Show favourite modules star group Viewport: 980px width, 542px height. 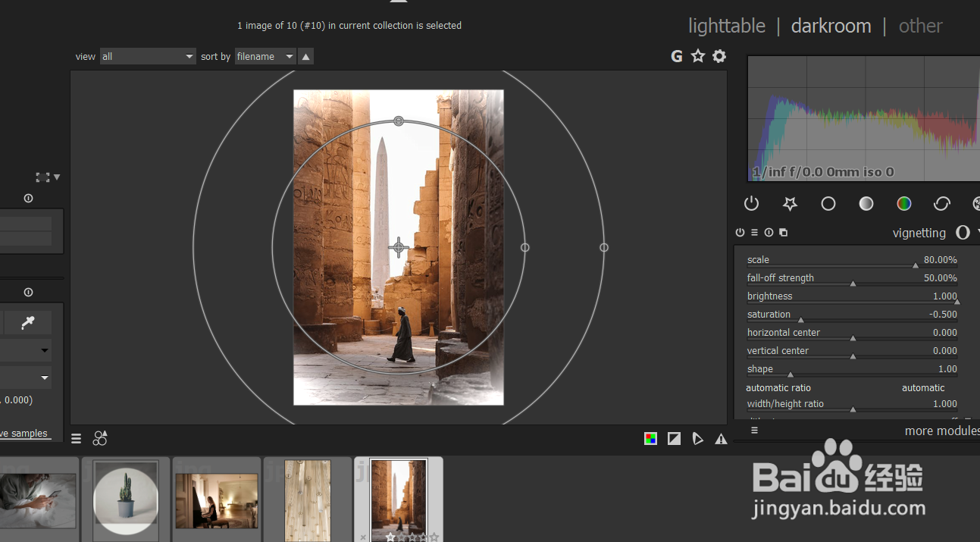point(790,203)
